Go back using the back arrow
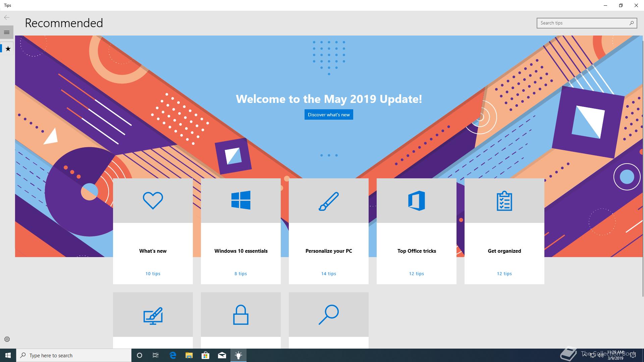Screen dimensions: 644x362 7,17
